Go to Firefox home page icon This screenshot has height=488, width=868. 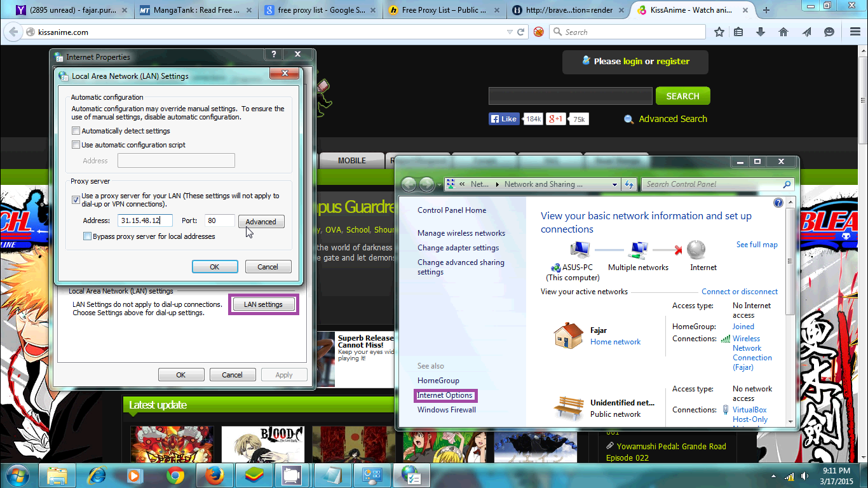[783, 32]
